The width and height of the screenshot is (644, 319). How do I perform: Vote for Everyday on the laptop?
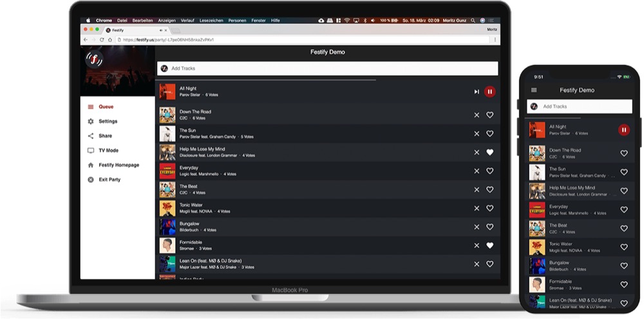(489, 171)
